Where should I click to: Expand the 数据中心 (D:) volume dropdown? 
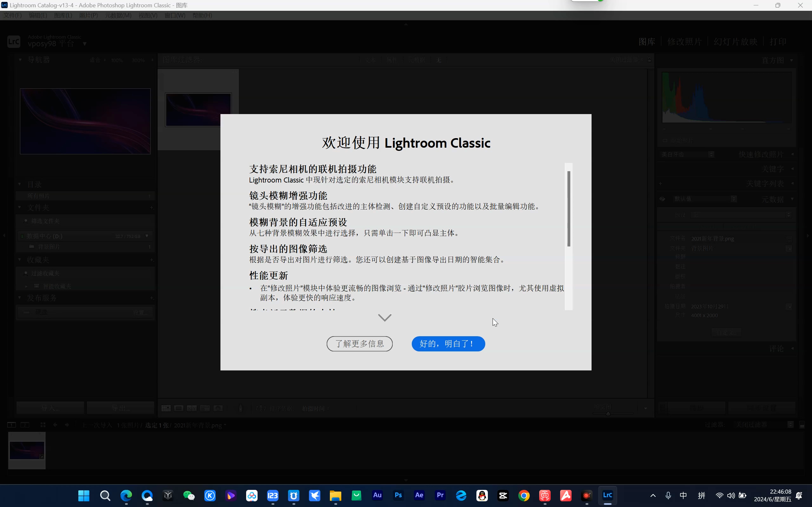click(147, 236)
